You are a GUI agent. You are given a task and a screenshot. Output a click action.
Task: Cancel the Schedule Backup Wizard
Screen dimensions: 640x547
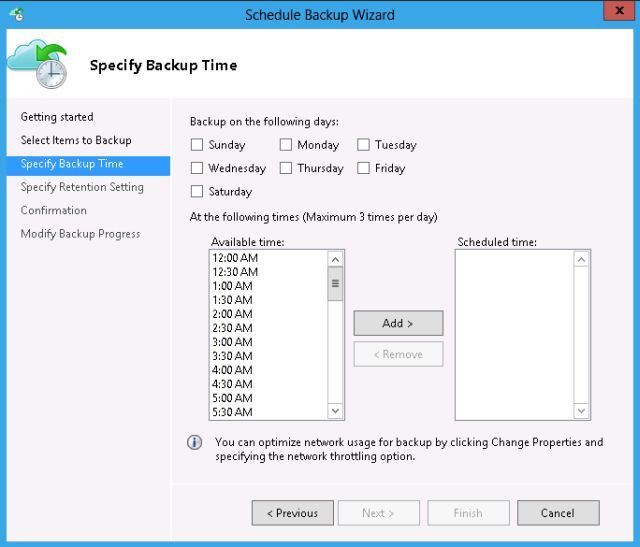(x=558, y=513)
